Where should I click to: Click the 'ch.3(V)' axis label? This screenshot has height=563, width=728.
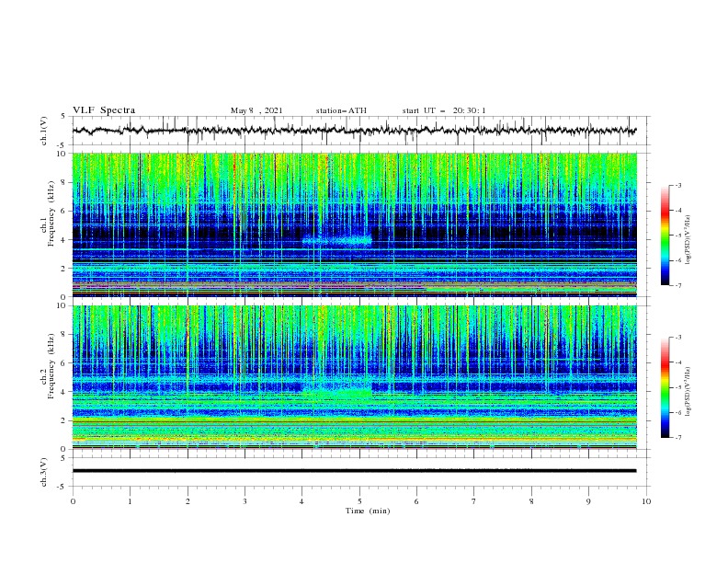pos(44,472)
